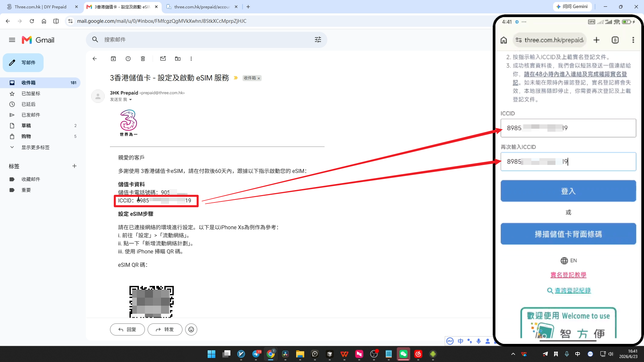Image resolution: width=644 pixels, height=362 pixels.
Task: Open the 收件箱 inbox folder
Action: click(x=40, y=82)
